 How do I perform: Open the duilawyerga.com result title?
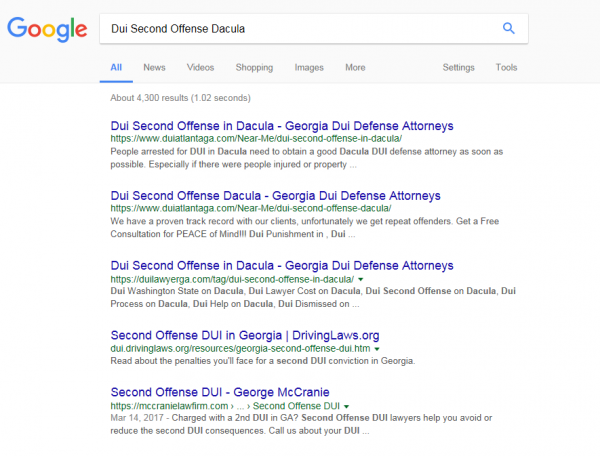[x=282, y=265]
